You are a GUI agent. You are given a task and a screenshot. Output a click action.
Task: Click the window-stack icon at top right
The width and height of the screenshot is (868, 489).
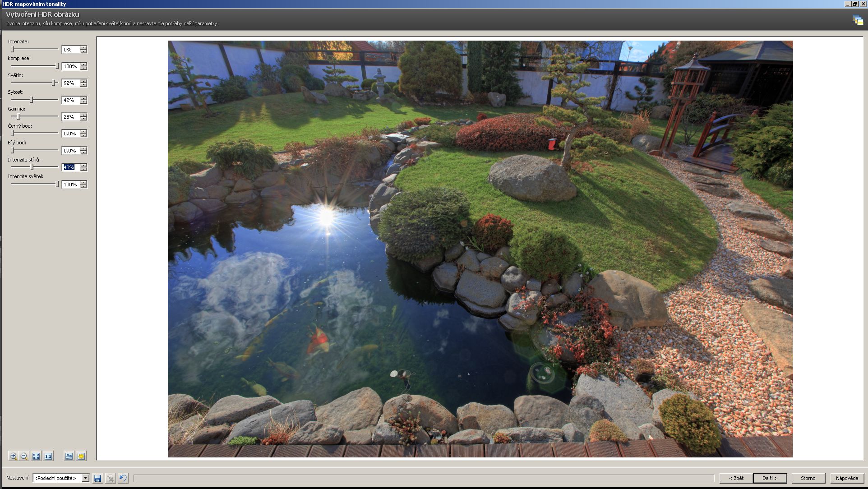tap(857, 20)
